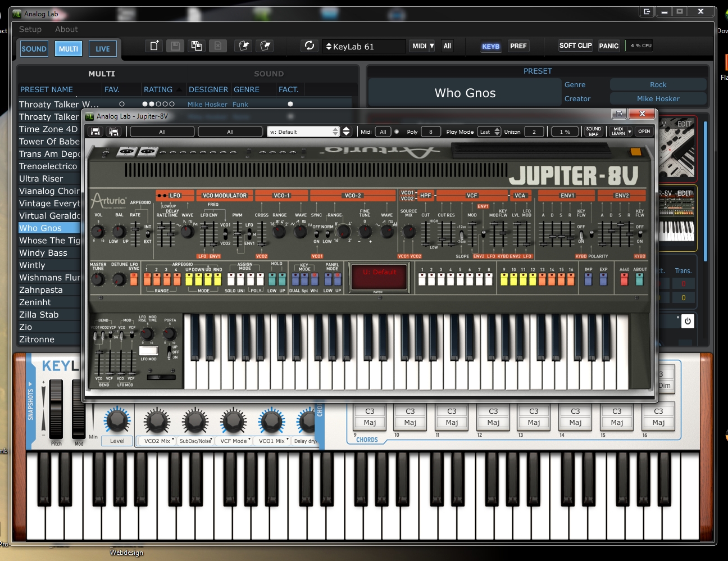The width and height of the screenshot is (728, 561).
Task: Click the circular sync arrows icon beside KeyLab 61
Action: point(310,46)
